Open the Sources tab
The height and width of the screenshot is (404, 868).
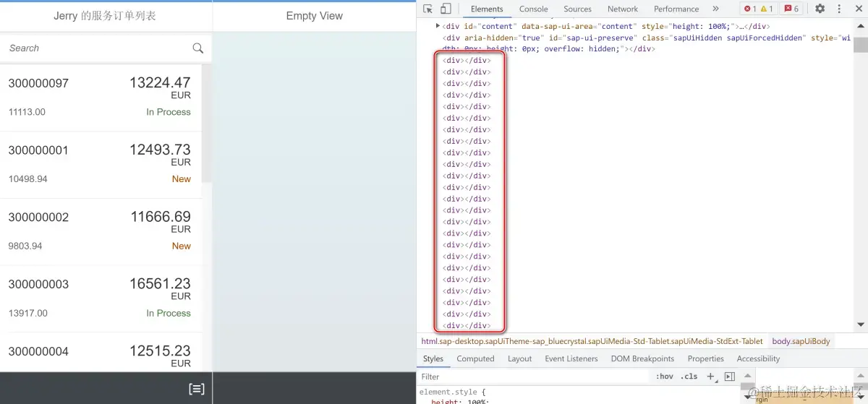pos(577,9)
